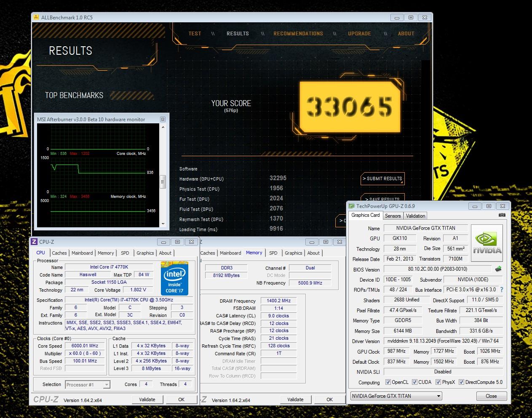This screenshot has width=532, height=418.
Task: Click the NB Frequency 5000.9 MHz value
Action: (x=310, y=283)
